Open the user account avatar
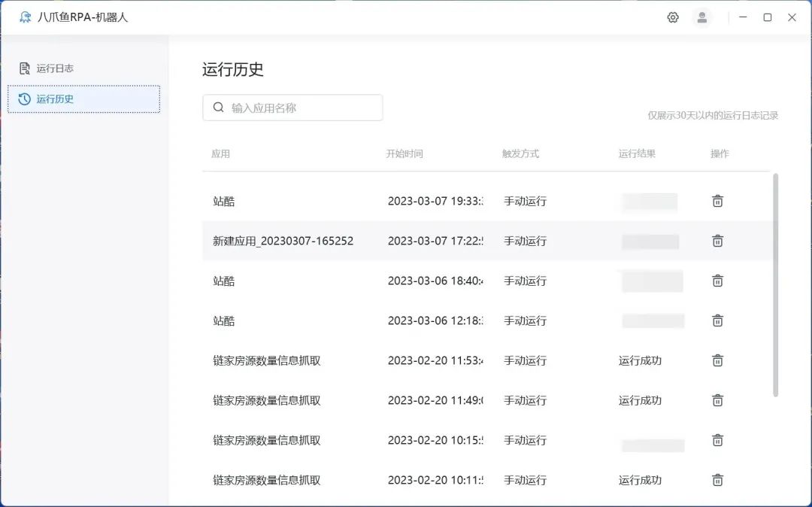 pyautogui.click(x=702, y=17)
